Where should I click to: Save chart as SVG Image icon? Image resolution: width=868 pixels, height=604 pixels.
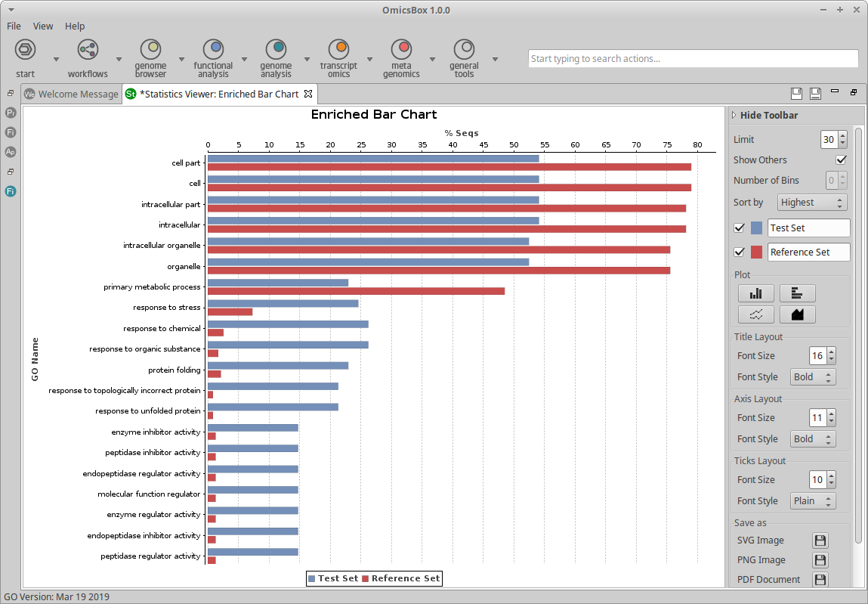point(820,541)
